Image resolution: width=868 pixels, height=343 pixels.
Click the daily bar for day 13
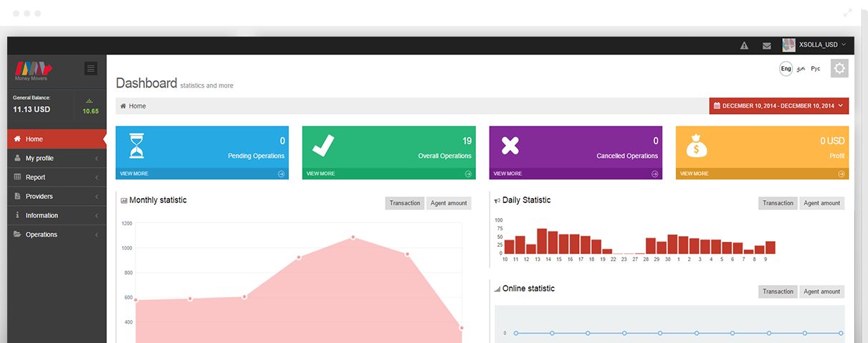pos(542,241)
